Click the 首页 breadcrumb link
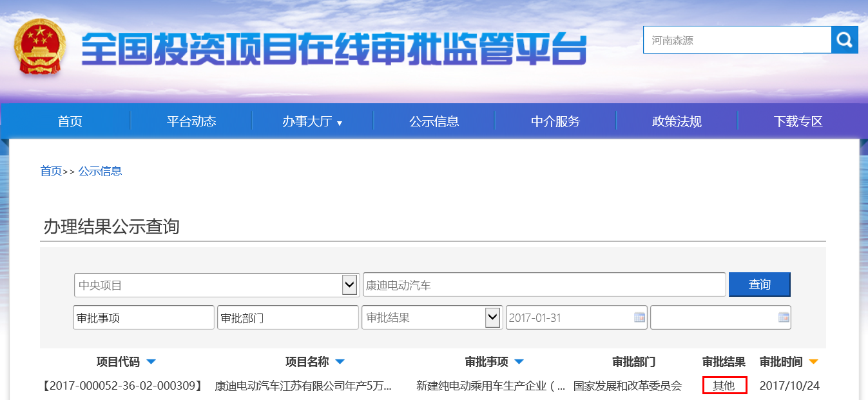The height and width of the screenshot is (400, 868). click(51, 171)
